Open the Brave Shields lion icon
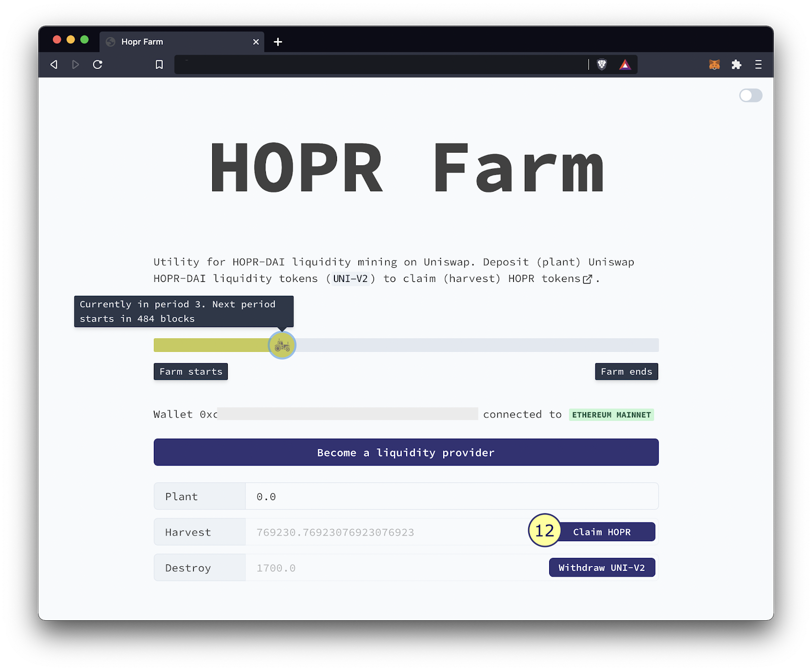Viewport: 812px width, 671px height. (602, 64)
